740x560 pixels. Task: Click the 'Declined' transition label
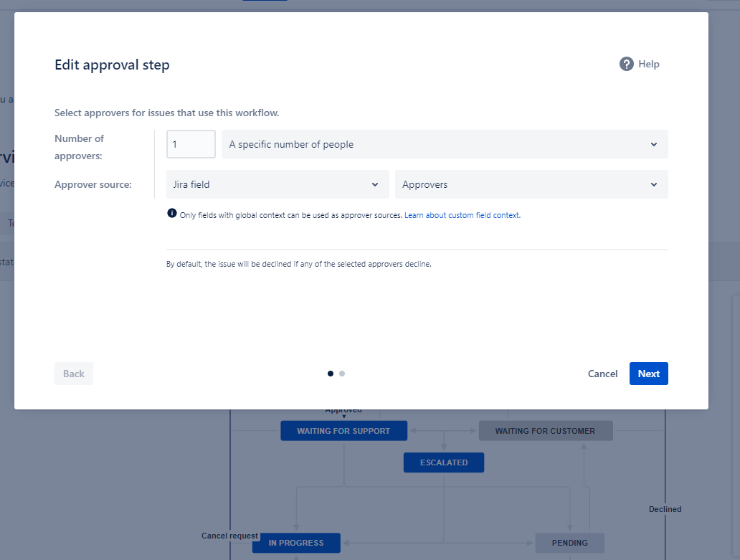[x=665, y=509]
